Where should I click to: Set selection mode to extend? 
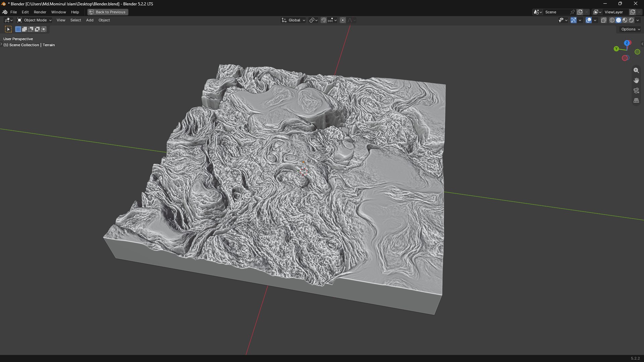click(x=24, y=29)
